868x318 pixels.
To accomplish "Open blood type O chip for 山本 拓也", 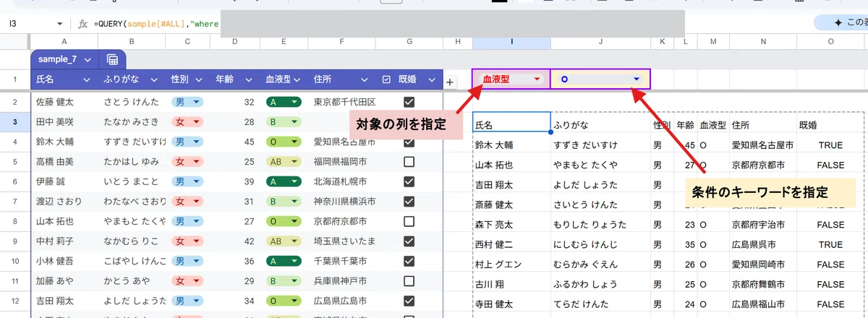I will 283,220.
